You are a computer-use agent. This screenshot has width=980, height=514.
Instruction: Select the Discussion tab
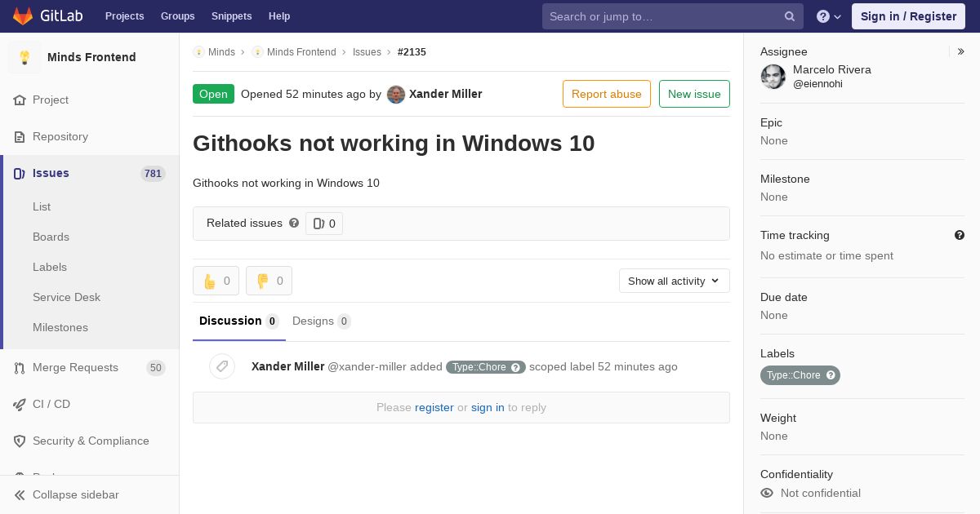(x=238, y=321)
